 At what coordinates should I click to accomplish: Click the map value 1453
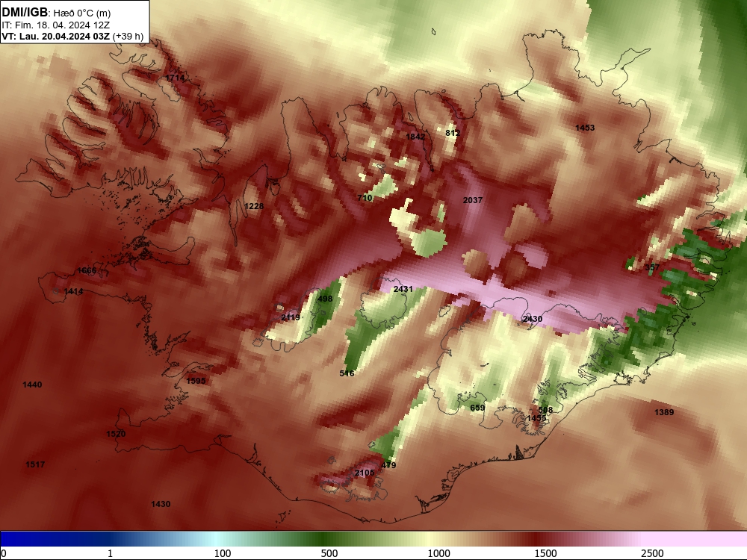point(585,128)
